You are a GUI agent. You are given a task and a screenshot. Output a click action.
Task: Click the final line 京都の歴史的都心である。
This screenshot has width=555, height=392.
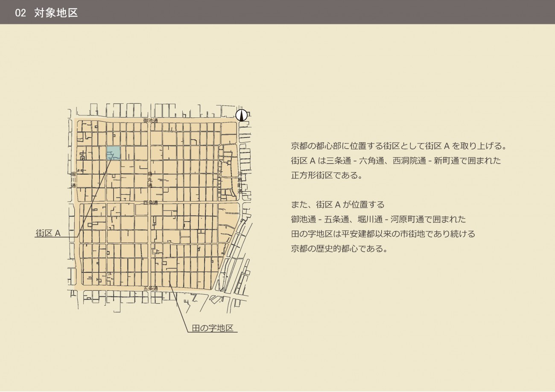(x=339, y=249)
